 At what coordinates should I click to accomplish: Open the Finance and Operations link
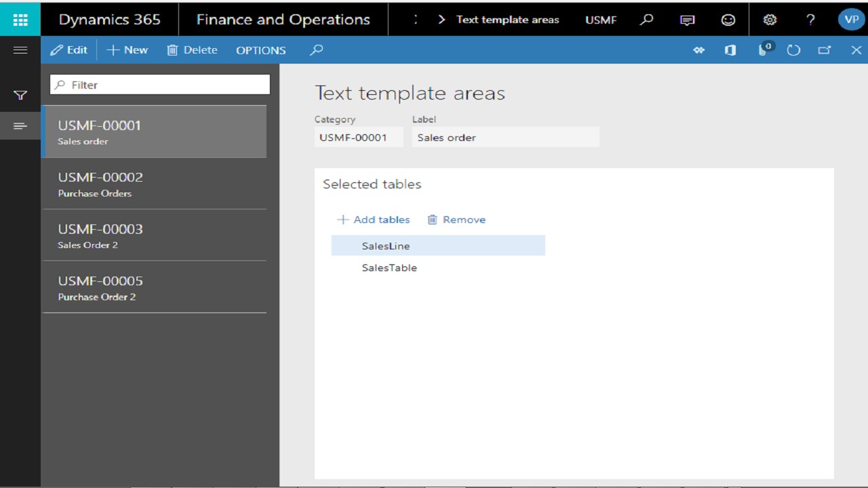tap(283, 20)
